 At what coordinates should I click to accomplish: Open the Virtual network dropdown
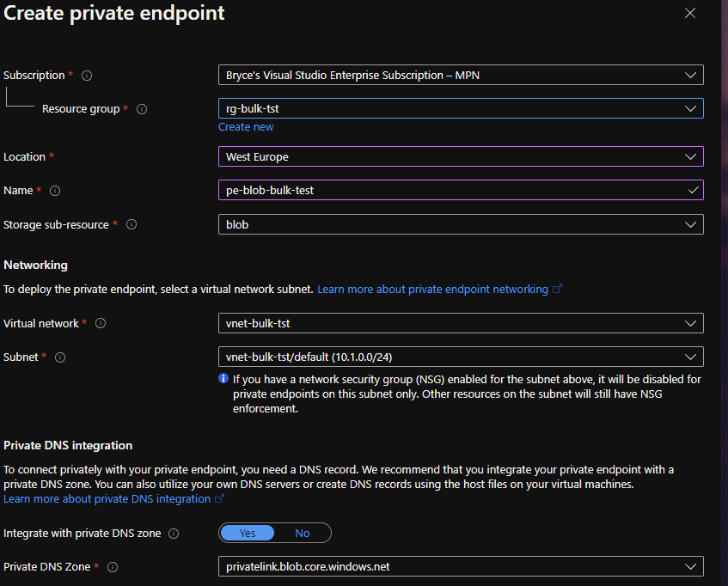click(x=461, y=324)
